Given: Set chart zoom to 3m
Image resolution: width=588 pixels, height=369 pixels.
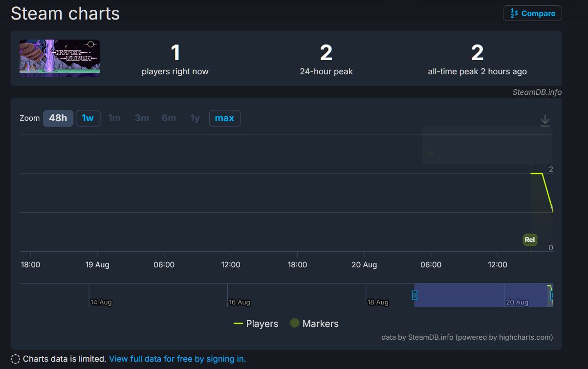Looking at the screenshot, I should pos(142,118).
